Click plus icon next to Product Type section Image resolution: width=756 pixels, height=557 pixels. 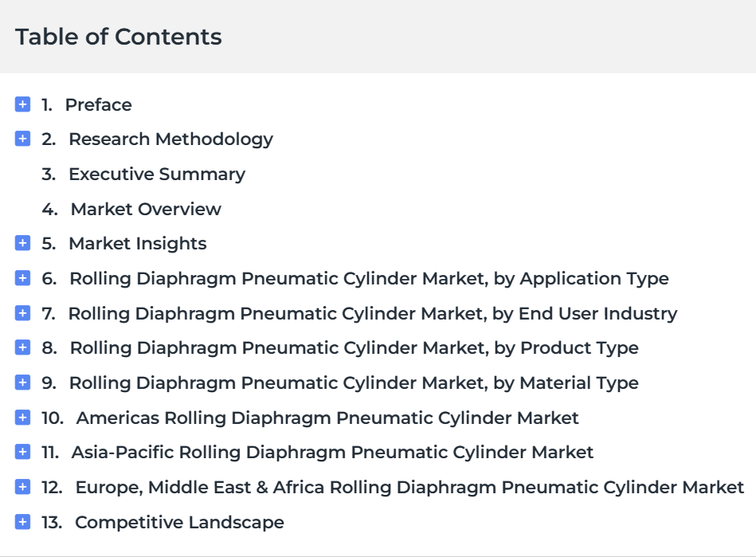[x=22, y=347]
